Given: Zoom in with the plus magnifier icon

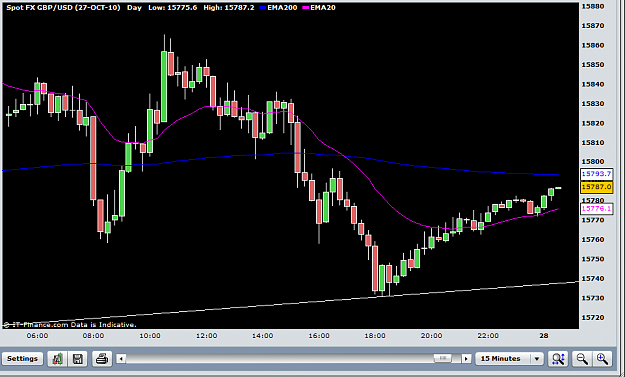Looking at the screenshot, I should point(602,359).
